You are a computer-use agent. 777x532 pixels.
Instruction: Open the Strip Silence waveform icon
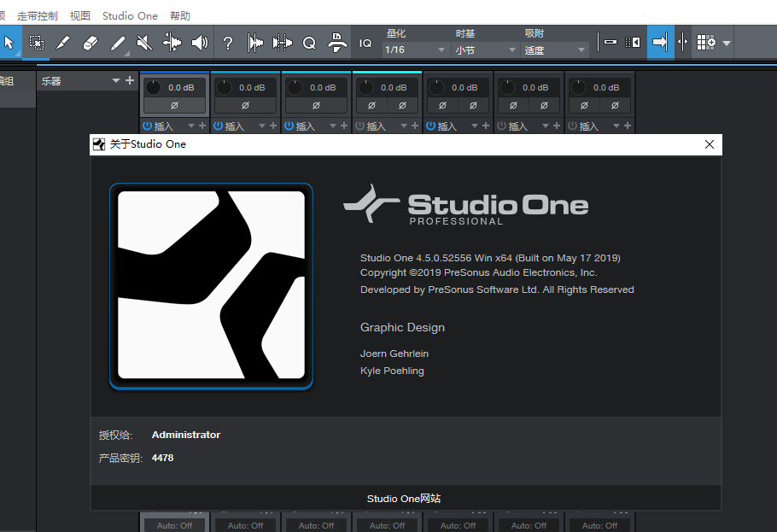pos(255,44)
